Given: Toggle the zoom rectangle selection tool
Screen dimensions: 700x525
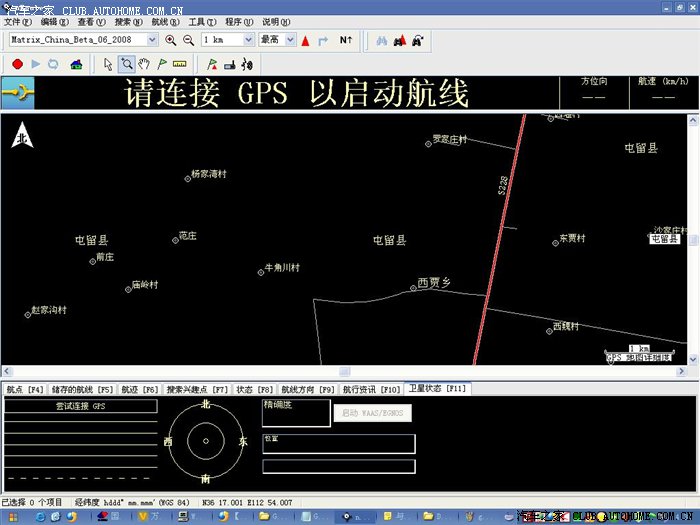Looking at the screenshot, I should pyautogui.click(x=126, y=64).
